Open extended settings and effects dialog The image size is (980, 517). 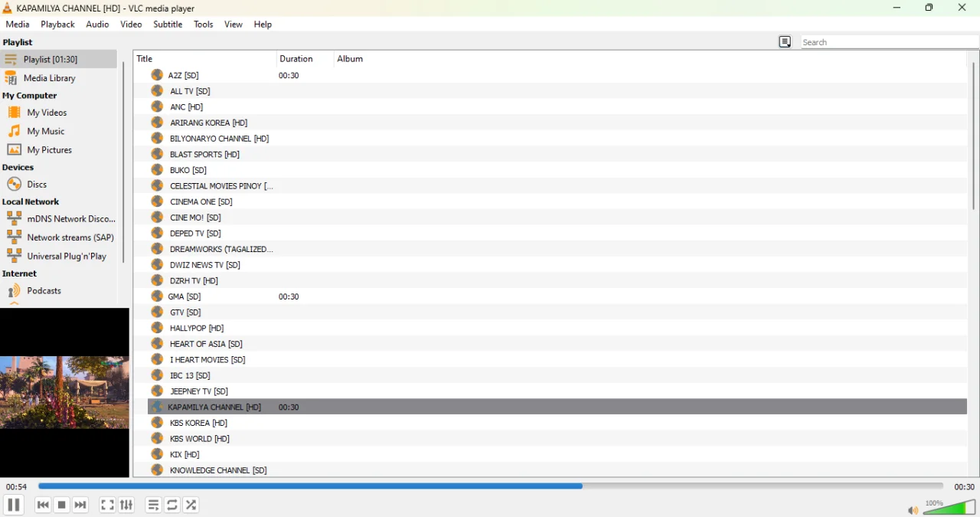point(126,505)
